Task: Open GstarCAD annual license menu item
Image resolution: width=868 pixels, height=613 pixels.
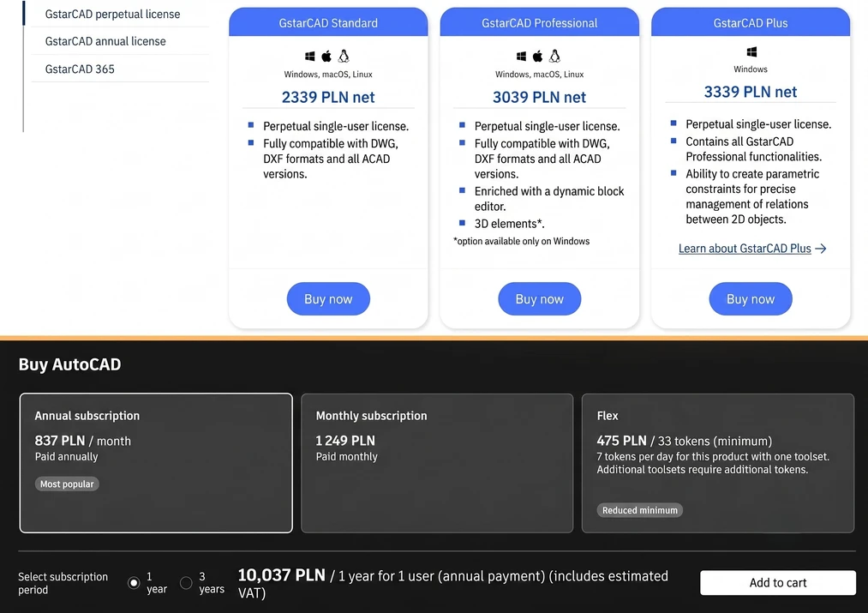Action: [x=105, y=41]
